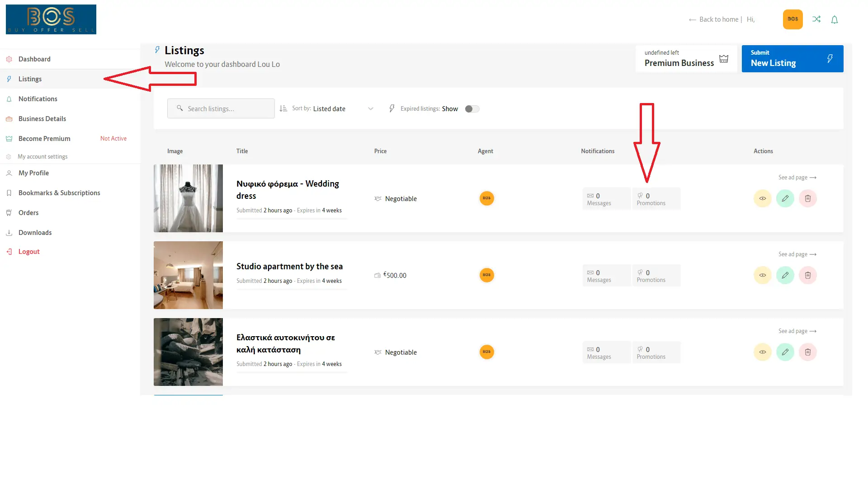Open Business Details in the sidebar
The image size is (868, 488).
[42, 119]
